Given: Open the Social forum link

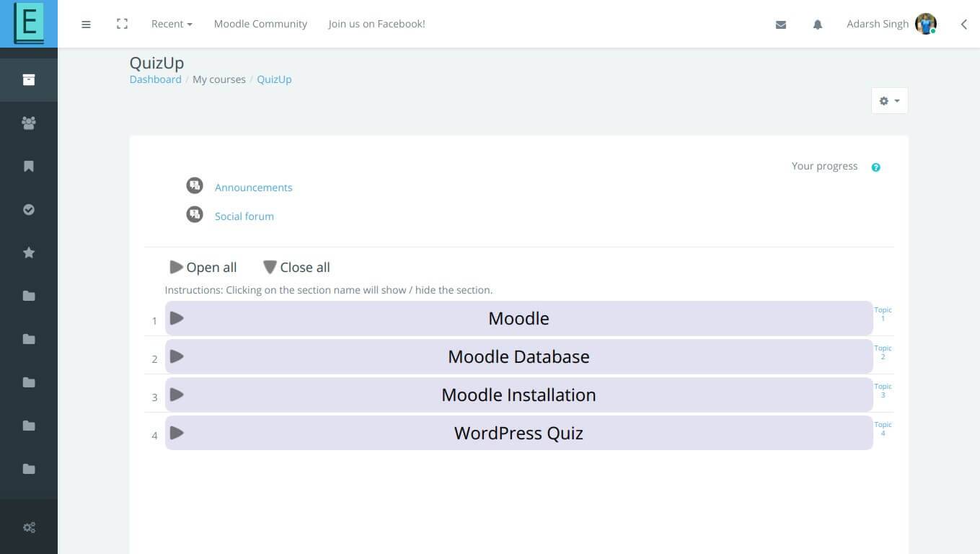Looking at the screenshot, I should [x=244, y=216].
